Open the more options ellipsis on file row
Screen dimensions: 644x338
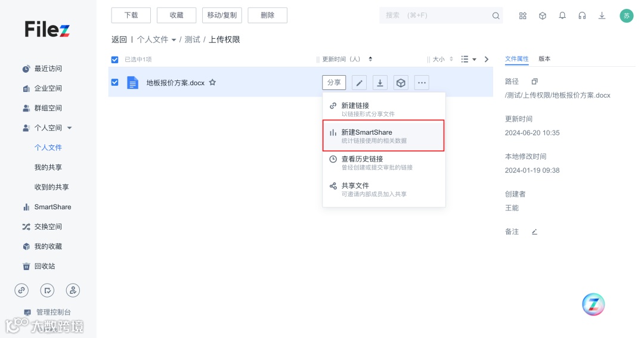pos(422,83)
